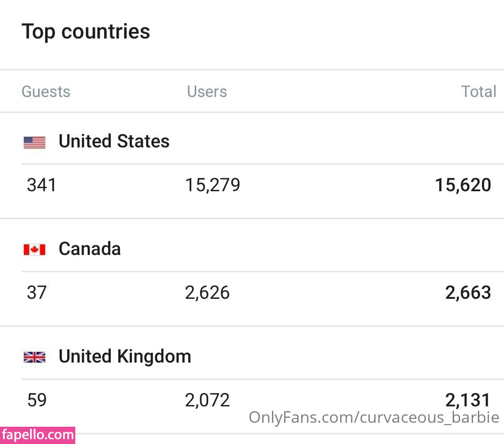Click the fapello.com watermark badge
The height and width of the screenshot is (444, 504).
tap(37, 435)
